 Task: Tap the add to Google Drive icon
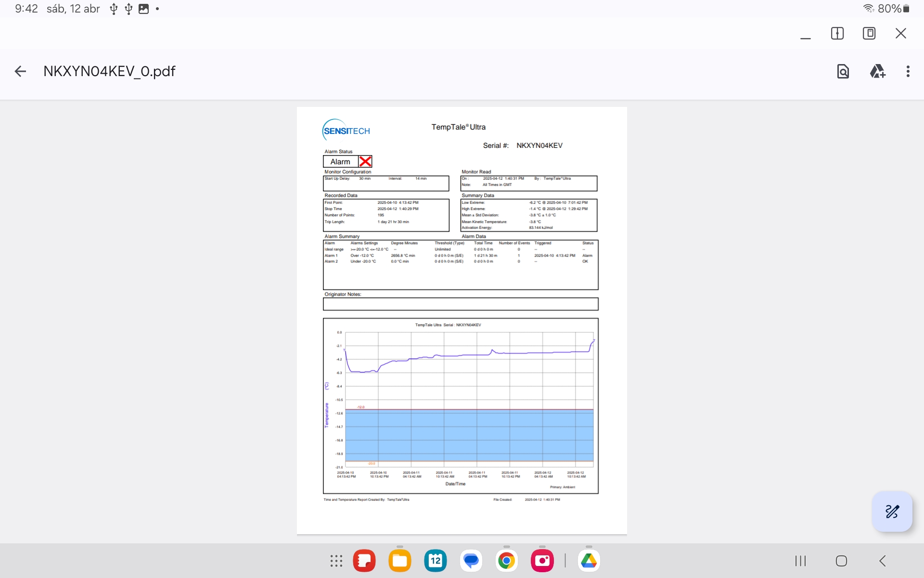pyautogui.click(x=877, y=72)
